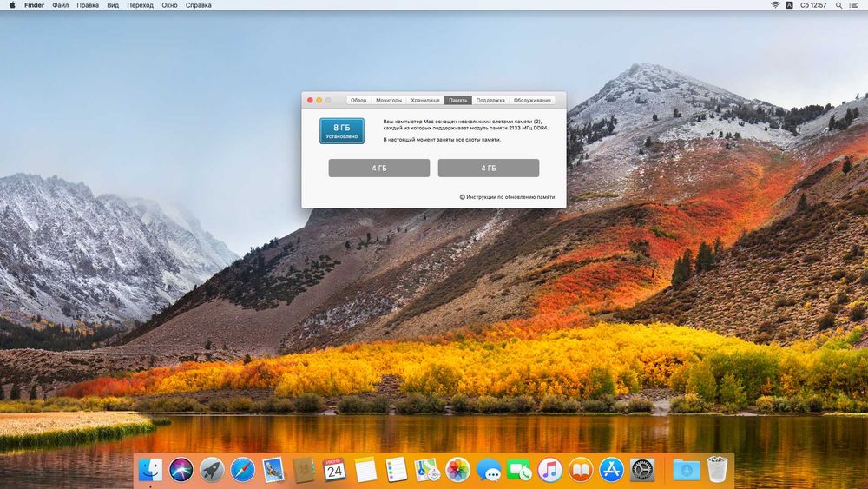
Task: Open iBooks orange book icon
Action: click(x=581, y=470)
